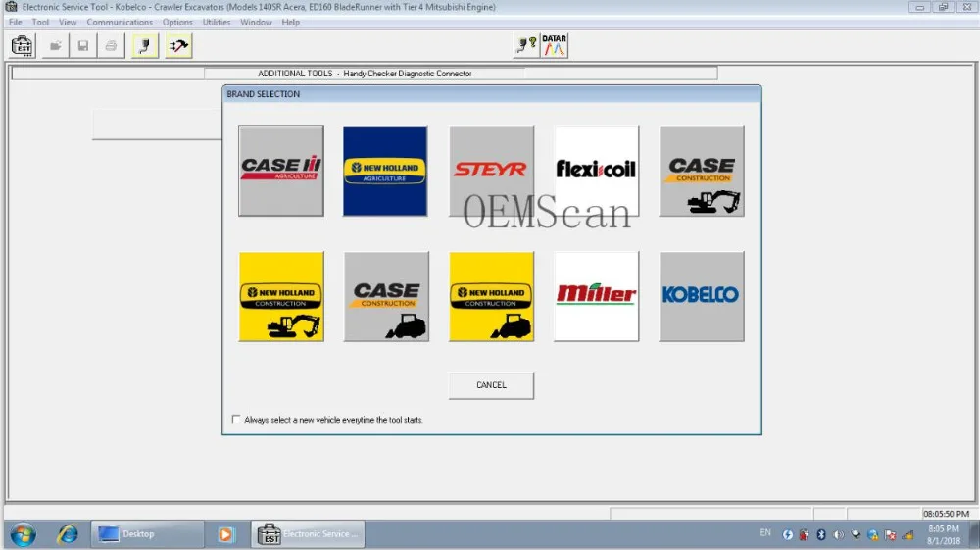
Task: Choose the New Holland Agriculture brand tile
Action: point(385,172)
